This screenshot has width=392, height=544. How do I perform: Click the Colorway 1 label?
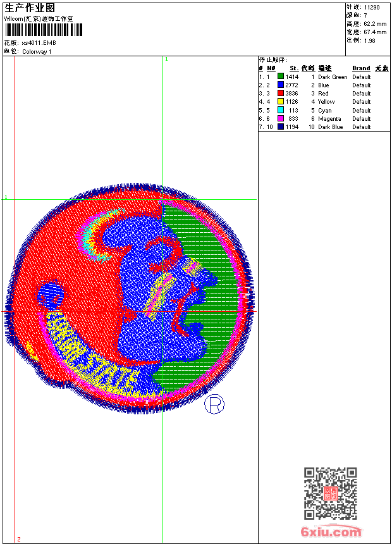[37, 52]
